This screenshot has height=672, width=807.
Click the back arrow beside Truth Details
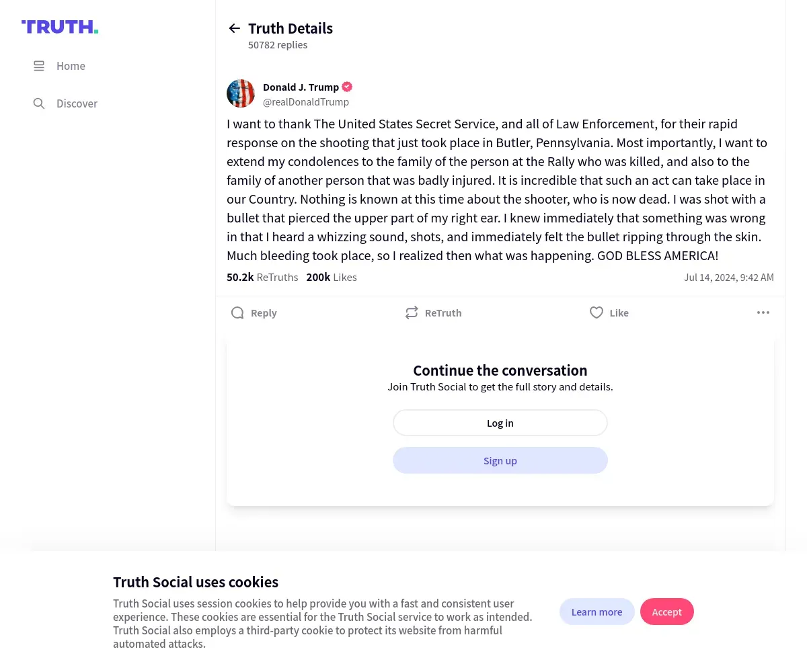coord(234,28)
